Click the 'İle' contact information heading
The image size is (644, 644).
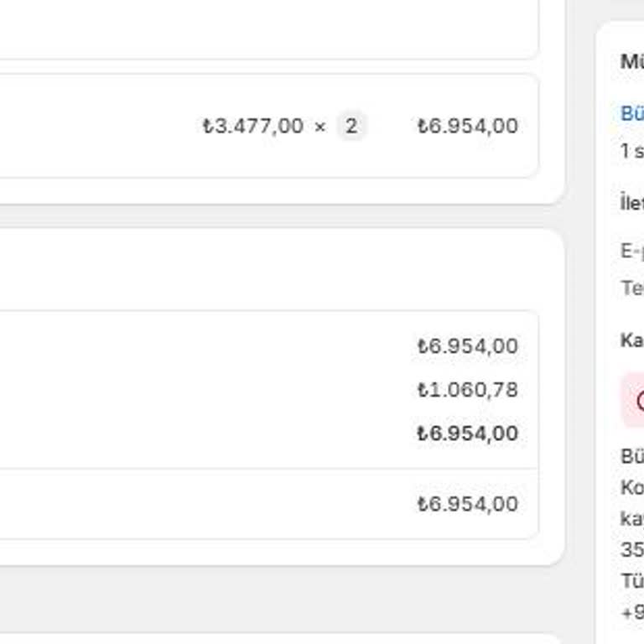point(631,203)
